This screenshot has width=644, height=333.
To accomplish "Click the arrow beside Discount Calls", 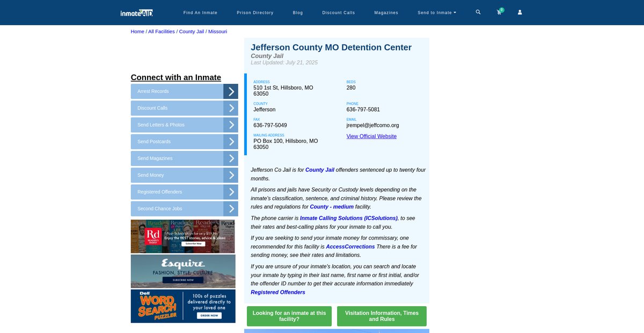I will point(231,108).
